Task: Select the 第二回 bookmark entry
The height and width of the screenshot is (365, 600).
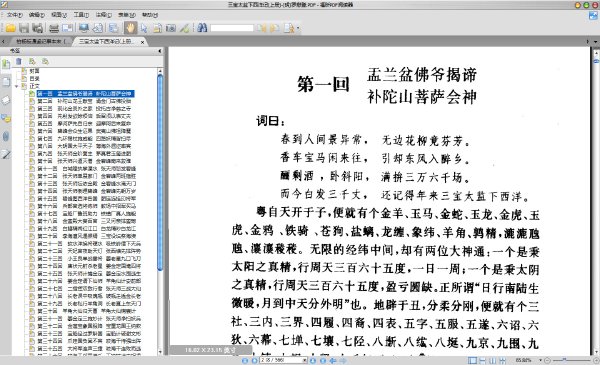Action: click(84, 101)
